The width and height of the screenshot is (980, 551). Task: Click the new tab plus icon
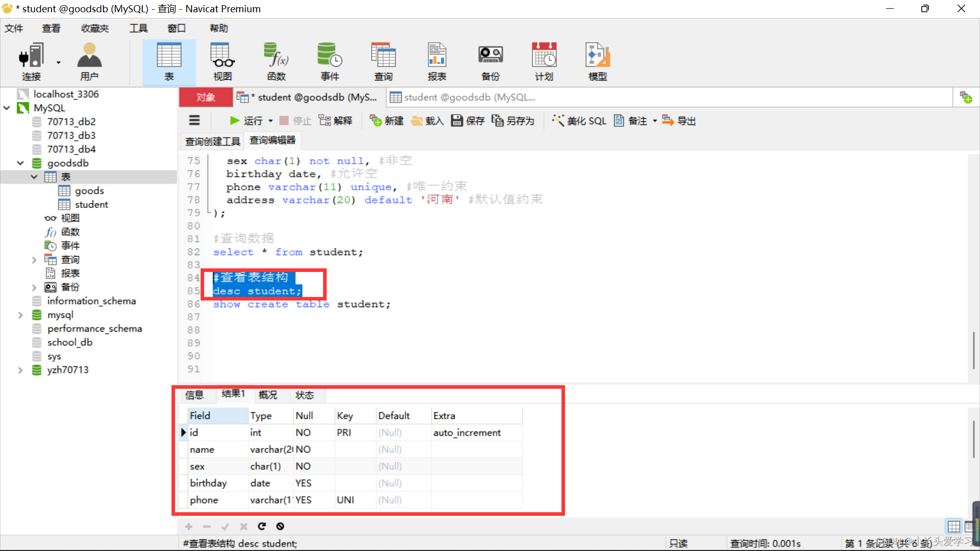click(966, 97)
